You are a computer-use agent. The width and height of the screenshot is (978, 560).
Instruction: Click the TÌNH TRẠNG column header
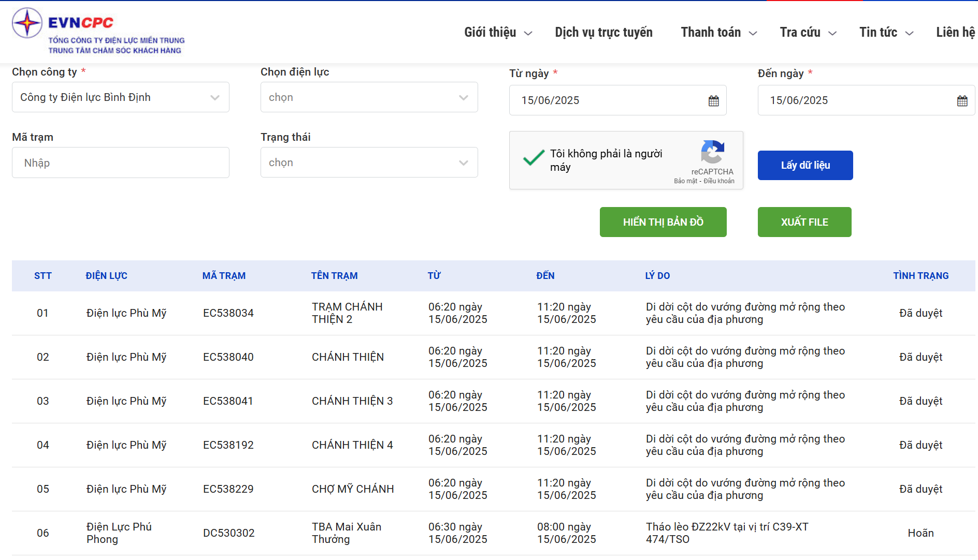pyautogui.click(x=921, y=276)
